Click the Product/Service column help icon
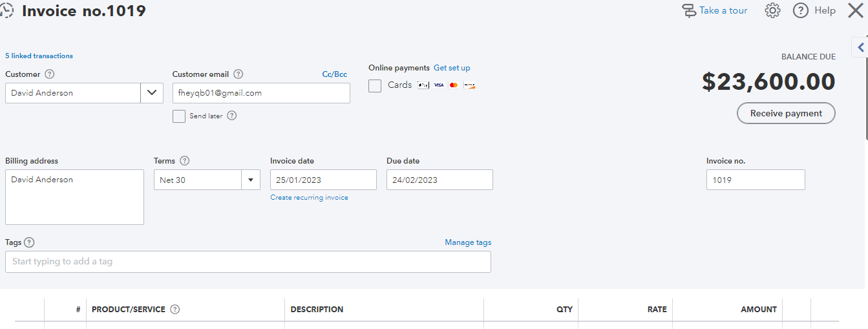Viewport: 868px width, 329px height. click(175, 310)
